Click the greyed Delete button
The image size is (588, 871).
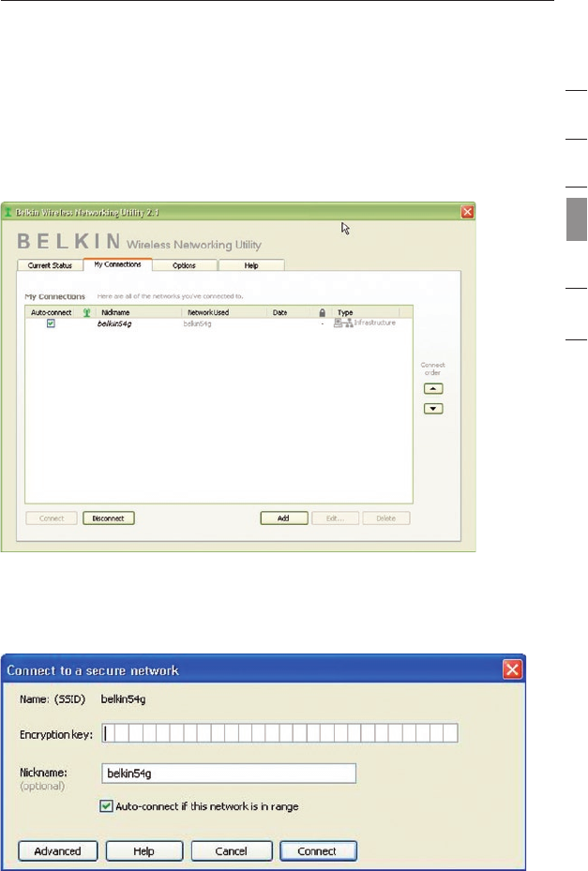tap(386, 518)
